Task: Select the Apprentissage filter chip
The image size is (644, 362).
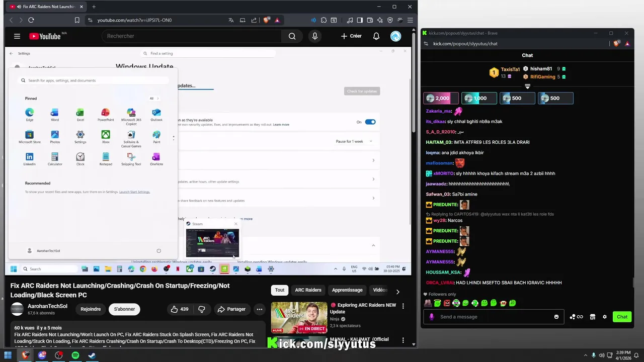Action: coord(347,290)
